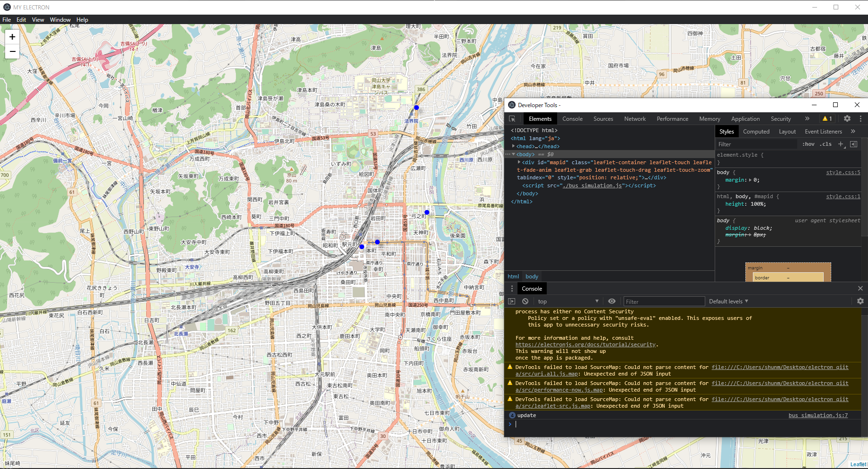
Task: Click the new style rule plus icon
Action: [x=841, y=144]
